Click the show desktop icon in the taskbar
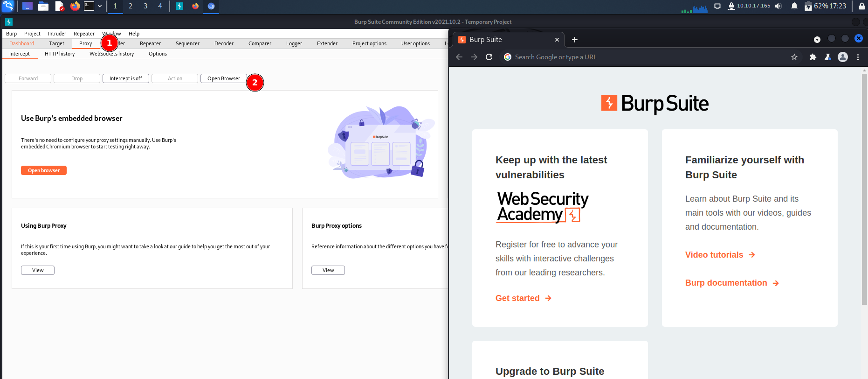Screen dimensions: 868x379 point(28,6)
